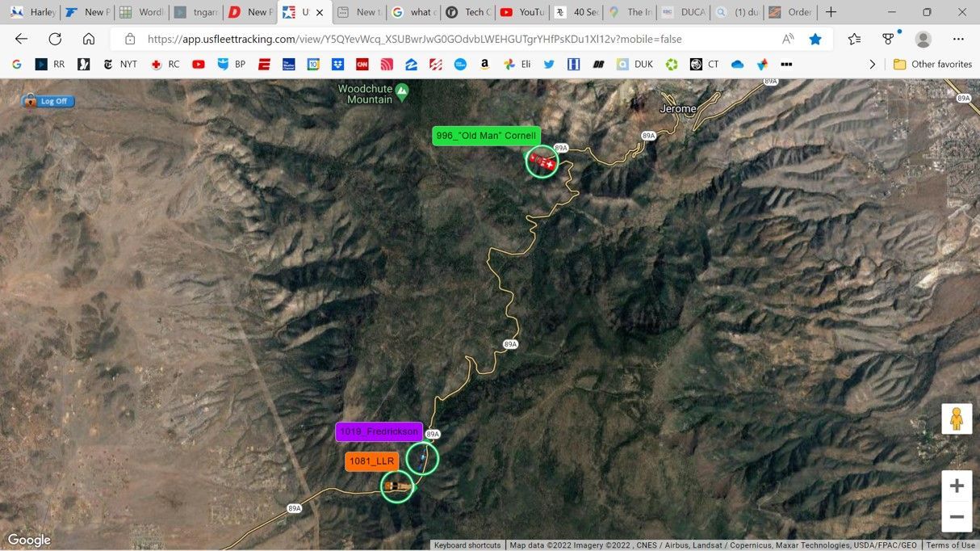Click the red ambulance vehicle marker
Viewport: 980px width, 551px height.
pos(542,162)
